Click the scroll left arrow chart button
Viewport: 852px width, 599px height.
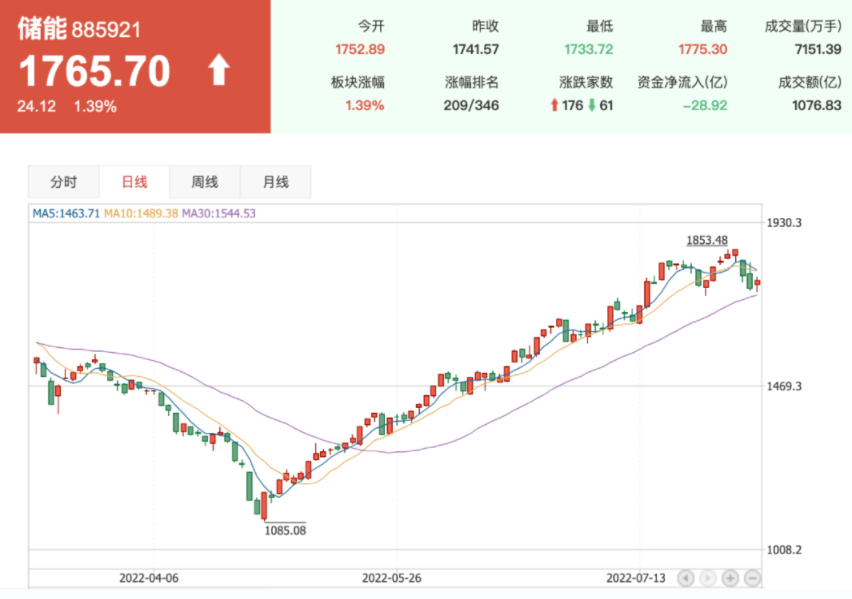pyautogui.click(x=686, y=578)
